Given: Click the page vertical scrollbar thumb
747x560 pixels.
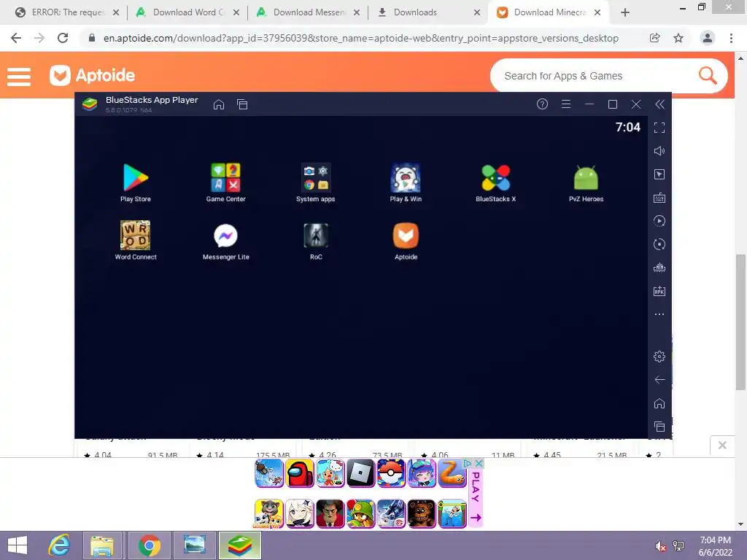Looking at the screenshot, I should (740, 322).
